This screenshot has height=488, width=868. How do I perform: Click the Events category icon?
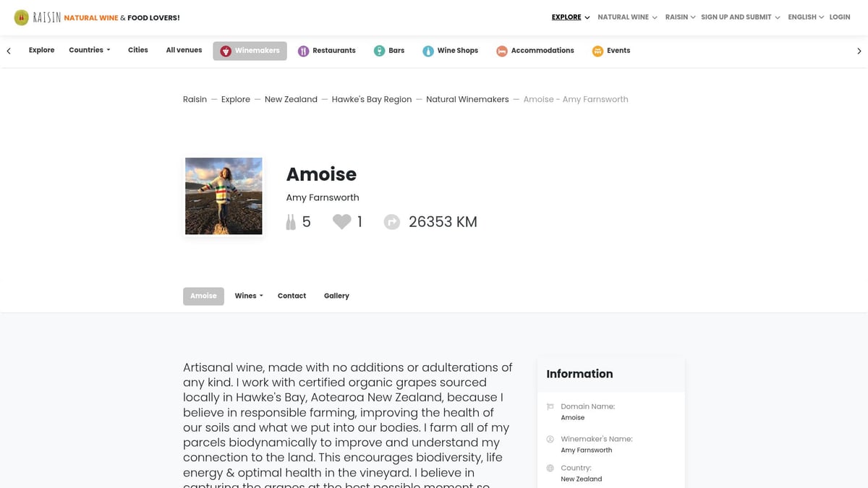coord(598,51)
